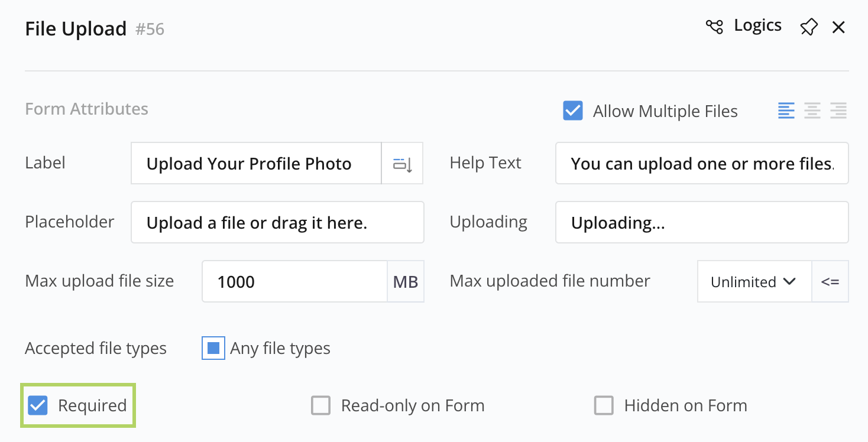The width and height of the screenshot is (868, 442).
Task: Uncheck Allow Multiple Files
Action: pyautogui.click(x=573, y=111)
